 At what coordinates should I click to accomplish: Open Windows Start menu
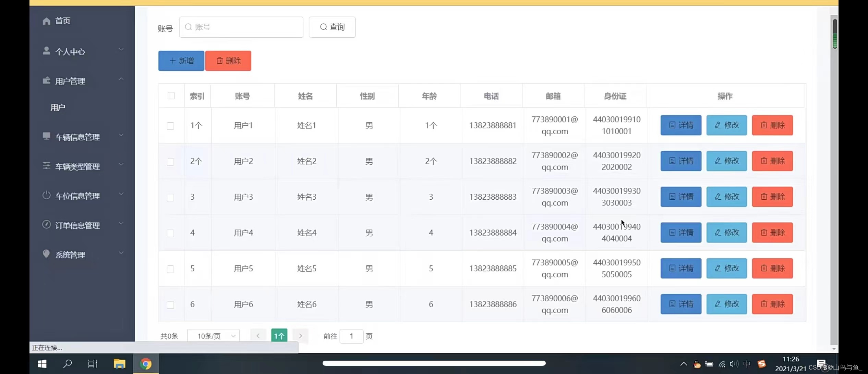point(42,364)
